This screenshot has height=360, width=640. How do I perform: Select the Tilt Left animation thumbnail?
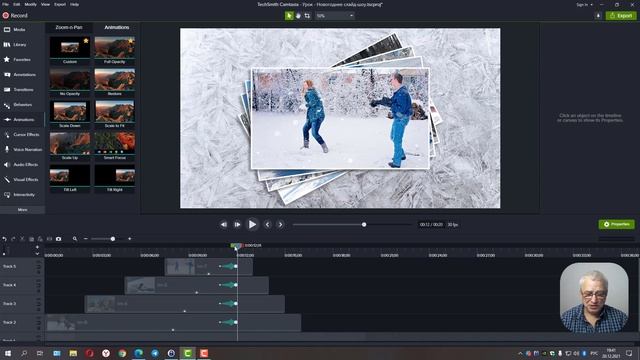pyautogui.click(x=70, y=178)
